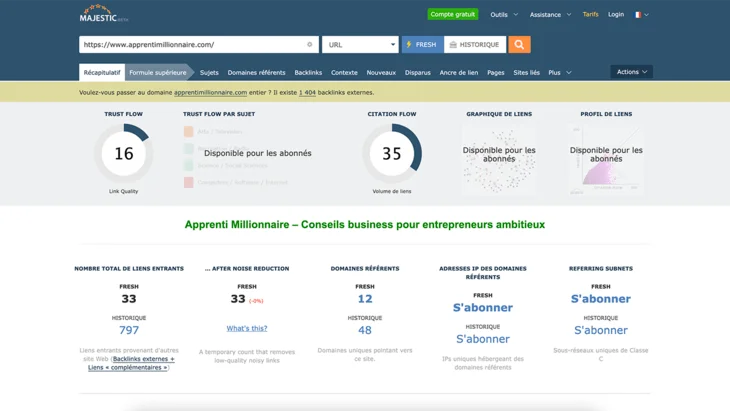
Task: Click the Graphique de liens thumbnail
Action: (x=499, y=159)
